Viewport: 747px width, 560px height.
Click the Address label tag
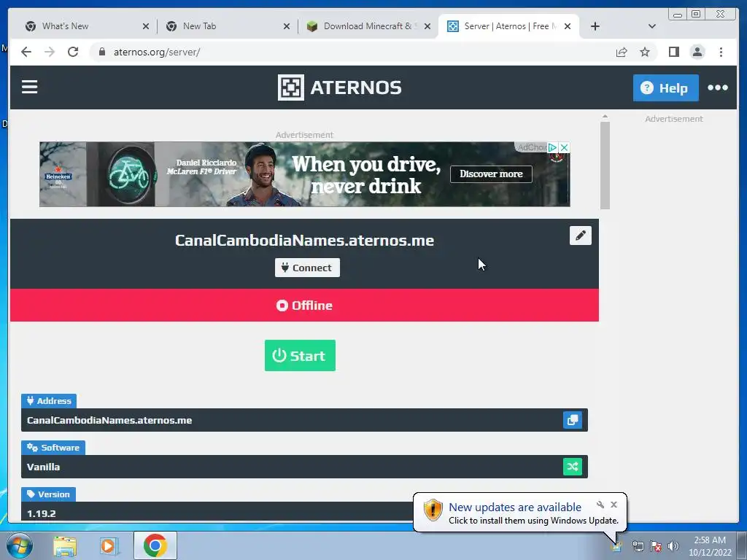[49, 401]
